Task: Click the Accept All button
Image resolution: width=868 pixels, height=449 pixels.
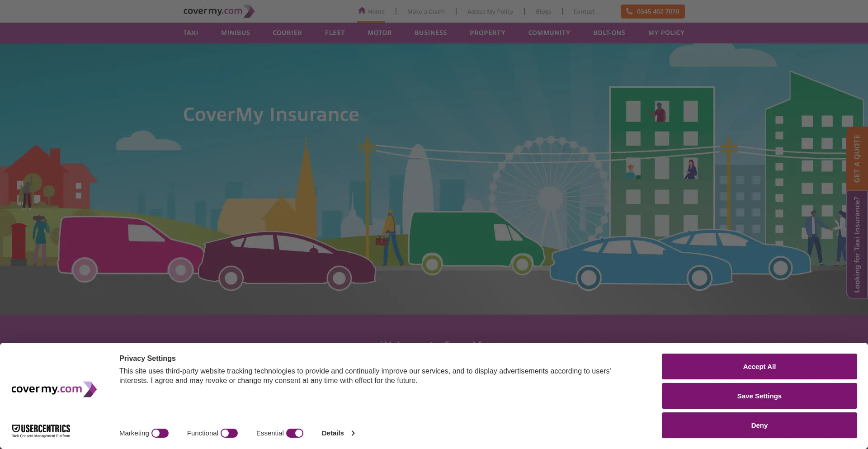Action: click(759, 366)
